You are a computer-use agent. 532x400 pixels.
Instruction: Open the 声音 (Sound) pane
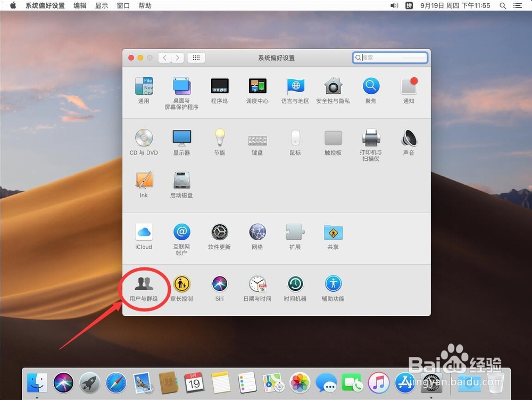pyautogui.click(x=409, y=142)
